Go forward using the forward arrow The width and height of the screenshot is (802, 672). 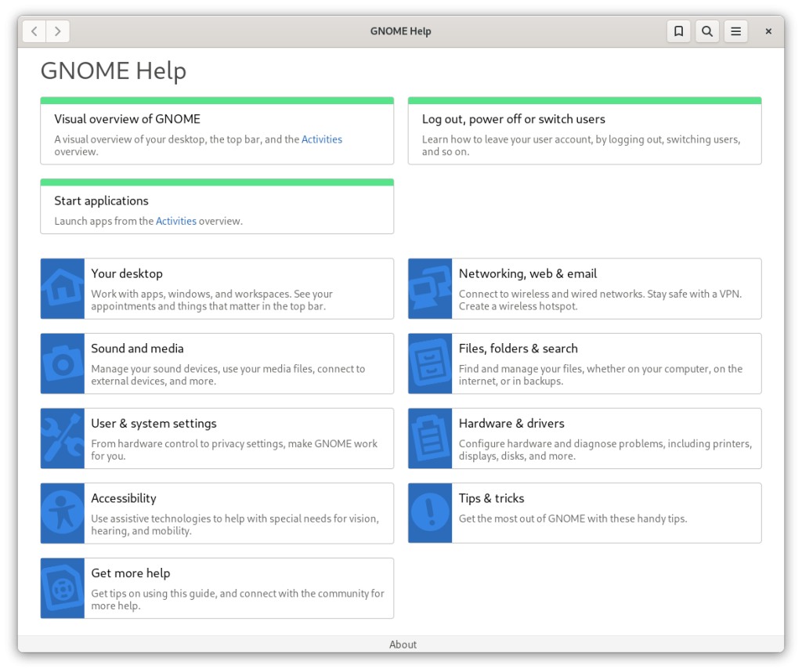[x=58, y=31]
